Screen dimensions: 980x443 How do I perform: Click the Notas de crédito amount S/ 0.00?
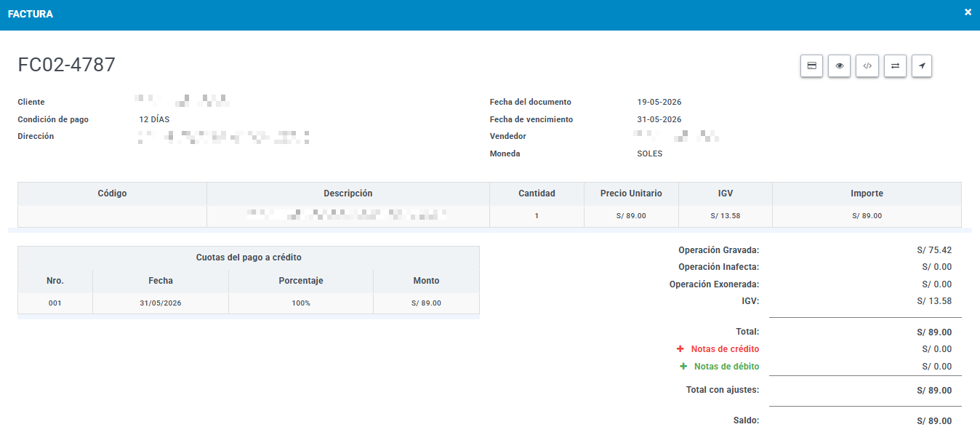click(x=937, y=349)
